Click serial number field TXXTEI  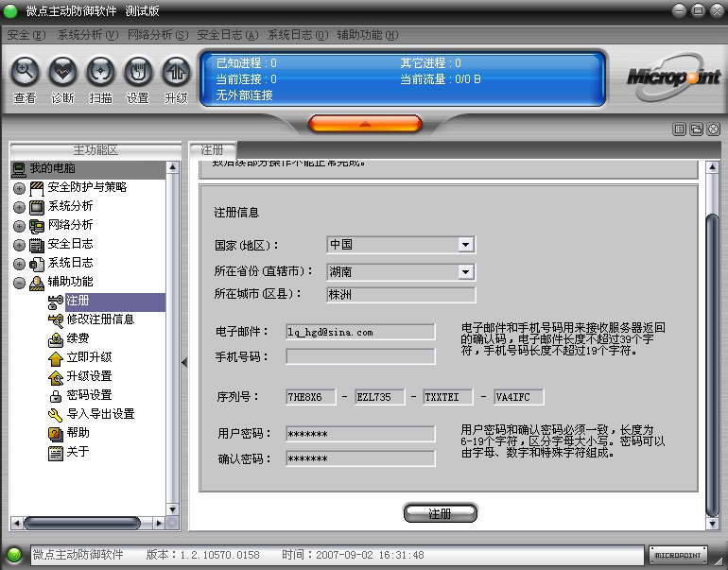click(448, 397)
